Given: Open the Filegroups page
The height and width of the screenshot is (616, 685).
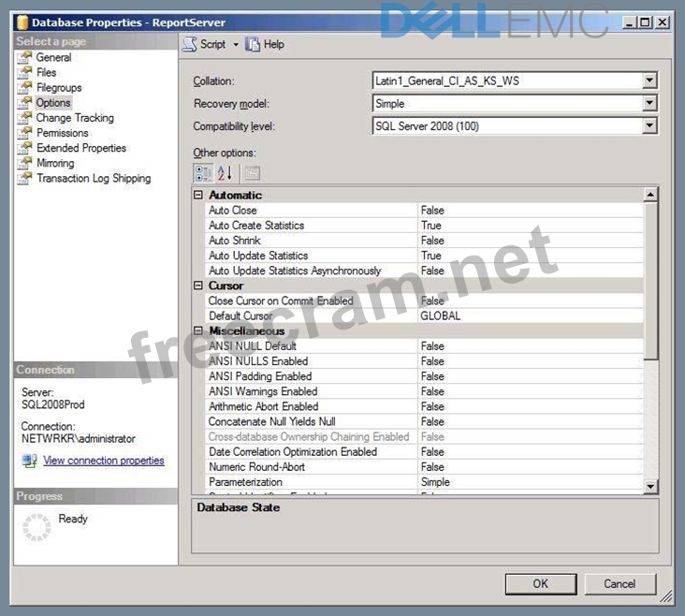Looking at the screenshot, I should (x=59, y=88).
